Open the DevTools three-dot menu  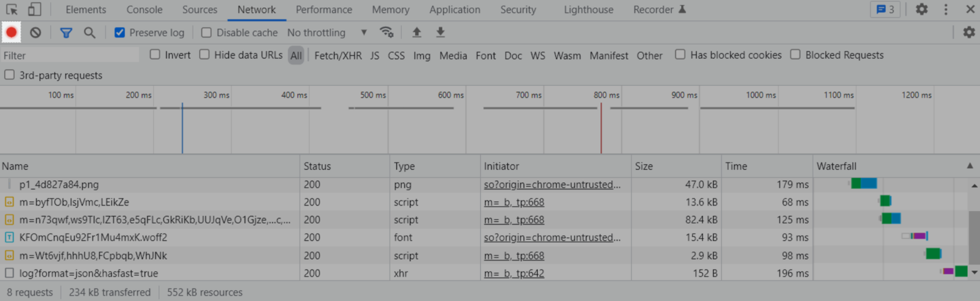946,9
